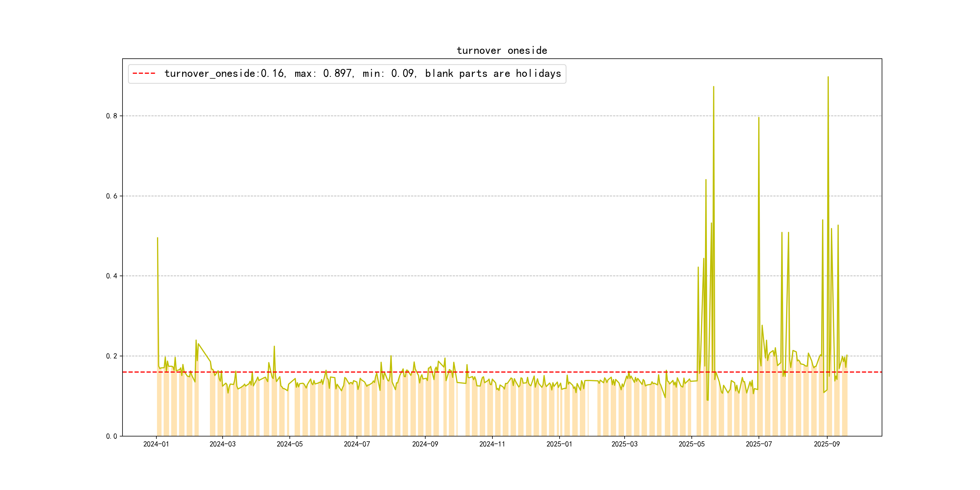Click the 2025-09 x-axis label
The width and height of the screenshot is (980, 490).
(x=827, y=444)
